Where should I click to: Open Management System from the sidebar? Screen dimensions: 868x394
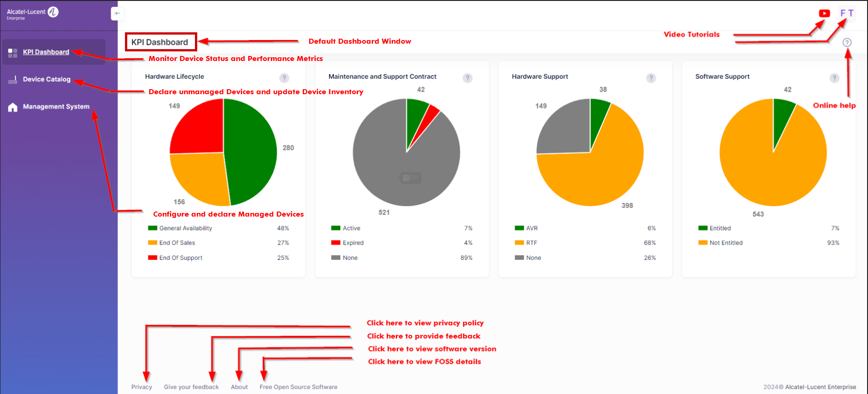(x=56, y=106)
